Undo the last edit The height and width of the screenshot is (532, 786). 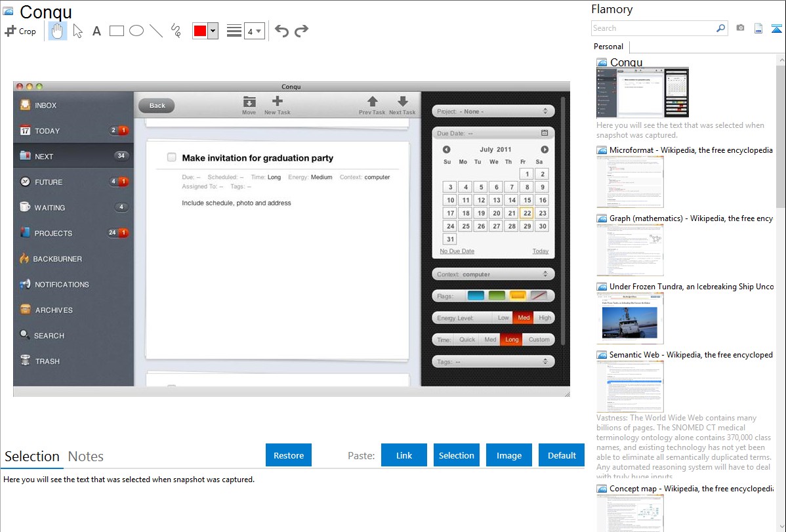(x=281, y=31)
